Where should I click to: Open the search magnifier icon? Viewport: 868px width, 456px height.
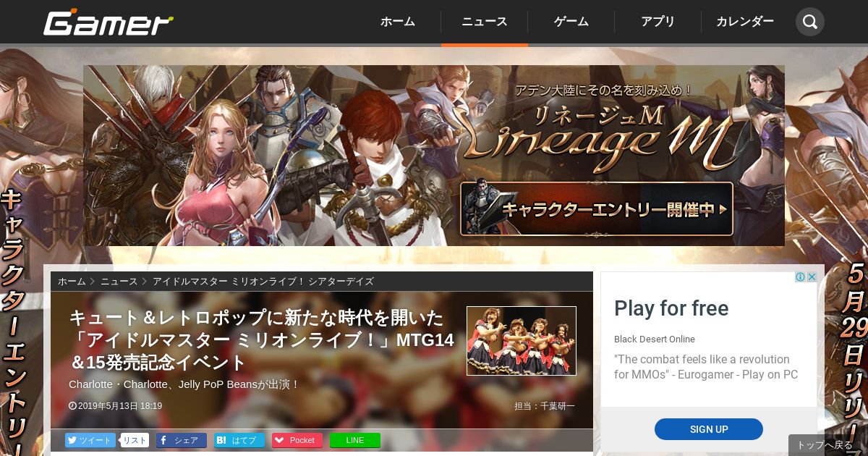(810, 22)
